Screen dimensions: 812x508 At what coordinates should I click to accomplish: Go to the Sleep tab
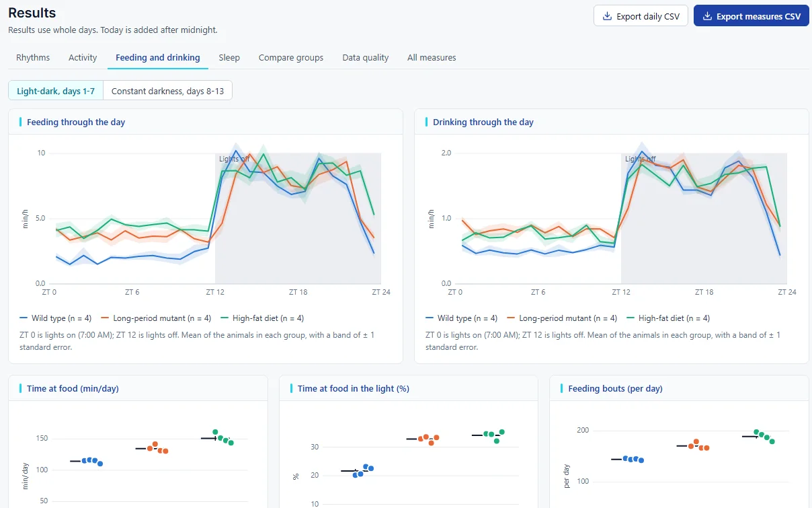coord(229,58)
